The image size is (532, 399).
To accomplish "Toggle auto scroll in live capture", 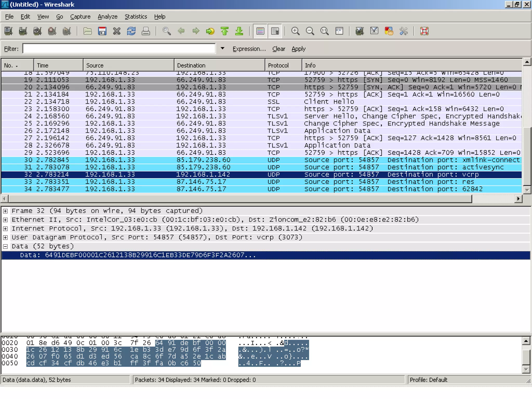I will click(x=275, y=31).
